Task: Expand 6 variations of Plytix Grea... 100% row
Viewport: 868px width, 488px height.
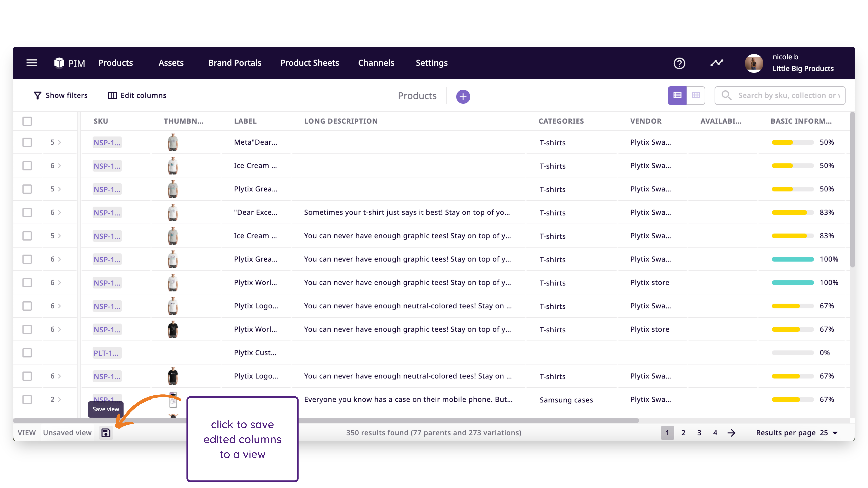Action: [56, 259]
